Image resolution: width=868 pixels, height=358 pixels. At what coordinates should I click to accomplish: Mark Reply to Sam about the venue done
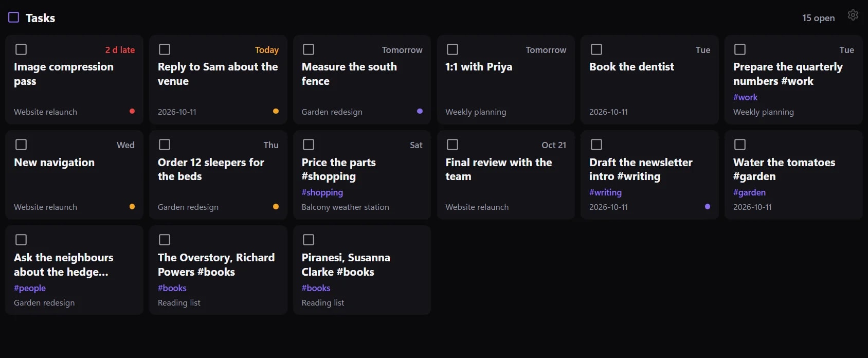(165, 49)
